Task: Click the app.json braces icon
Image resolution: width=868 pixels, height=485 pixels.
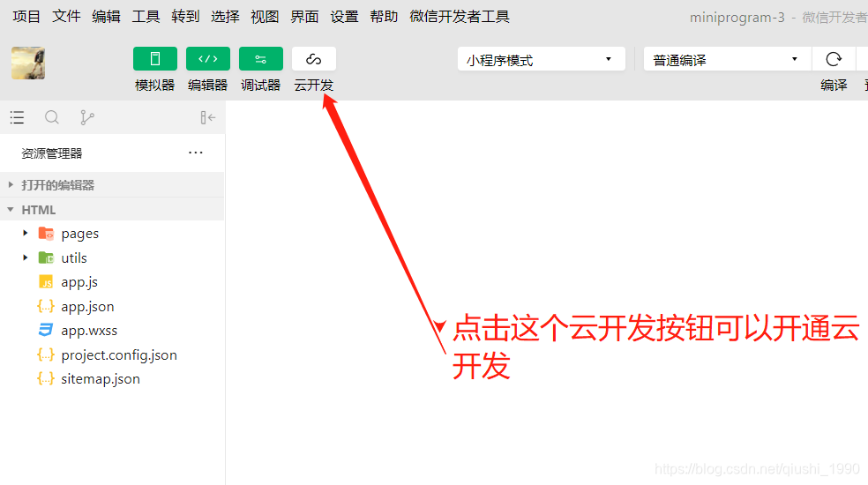Action: (x=46, y=306)
